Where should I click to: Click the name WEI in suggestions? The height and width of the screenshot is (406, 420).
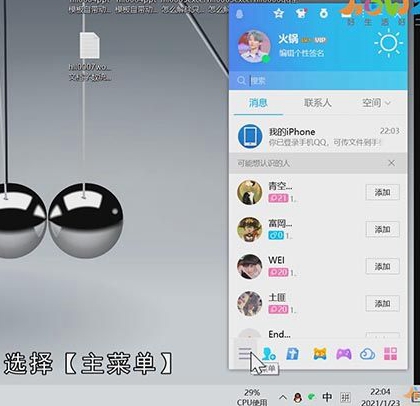[276, 260]
